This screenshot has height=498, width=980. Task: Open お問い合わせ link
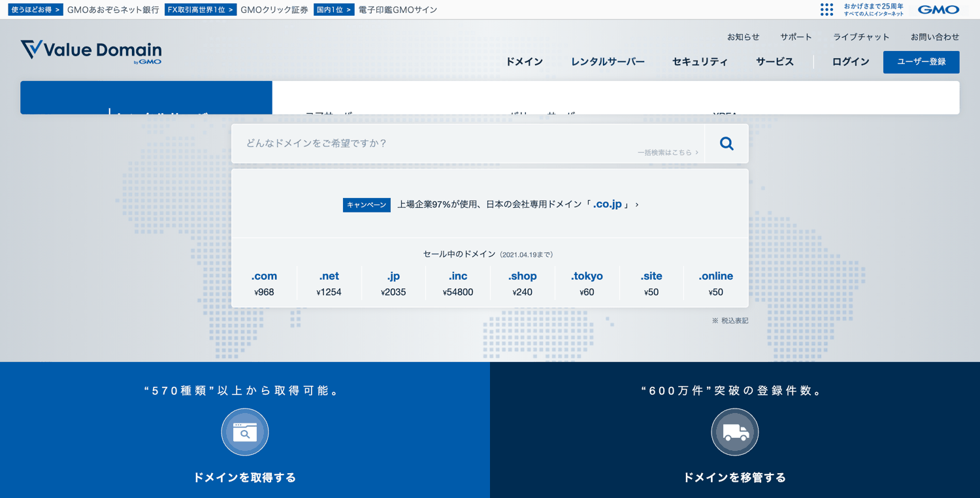pyautogui.click(x=935, y=37)
